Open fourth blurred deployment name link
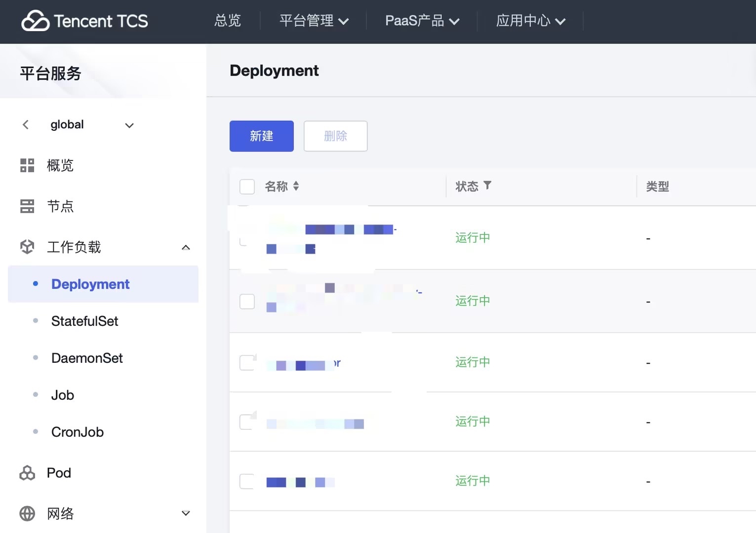 point(315,424)
